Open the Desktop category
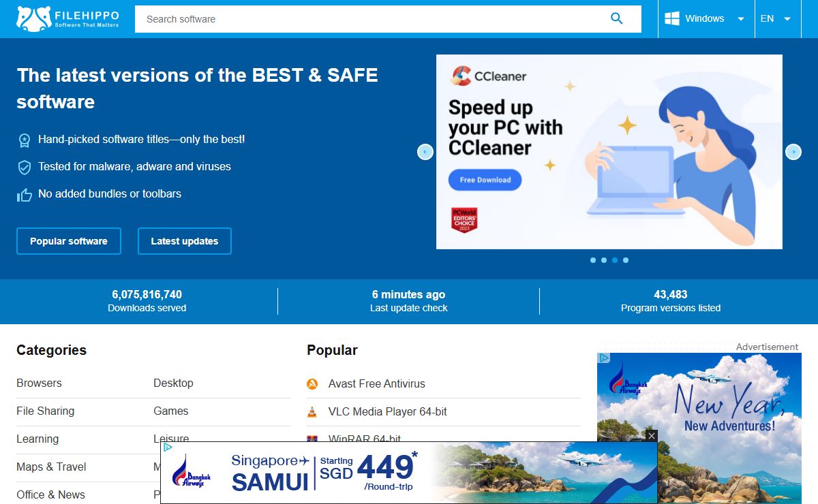The height and width of the screenshot is (504, 818). click(x=173, y=383)
